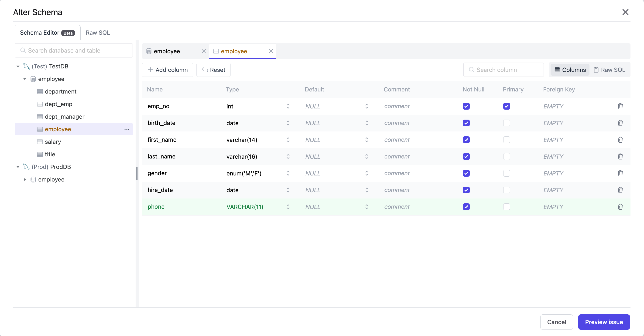Click the Raw SQL clipboard icon
644x336 pixels.
(596, 70)
